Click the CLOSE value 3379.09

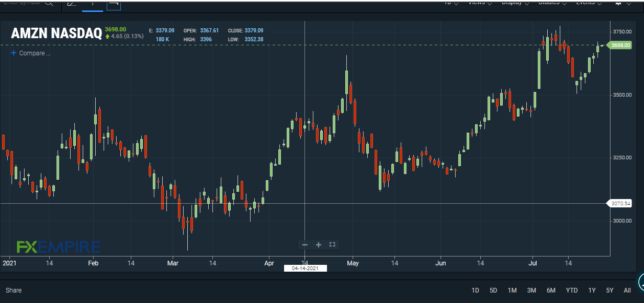coord(254,31)
